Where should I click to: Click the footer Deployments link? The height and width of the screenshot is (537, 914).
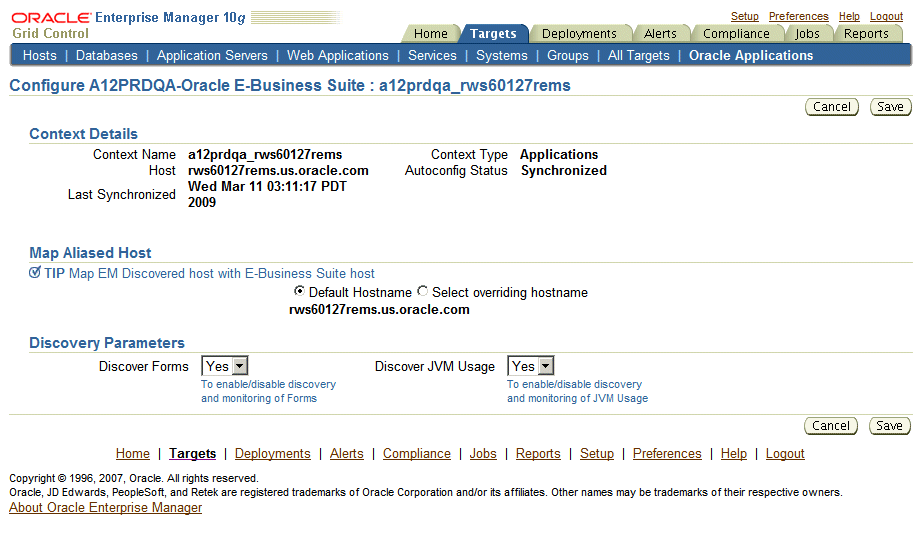[272, 454]
